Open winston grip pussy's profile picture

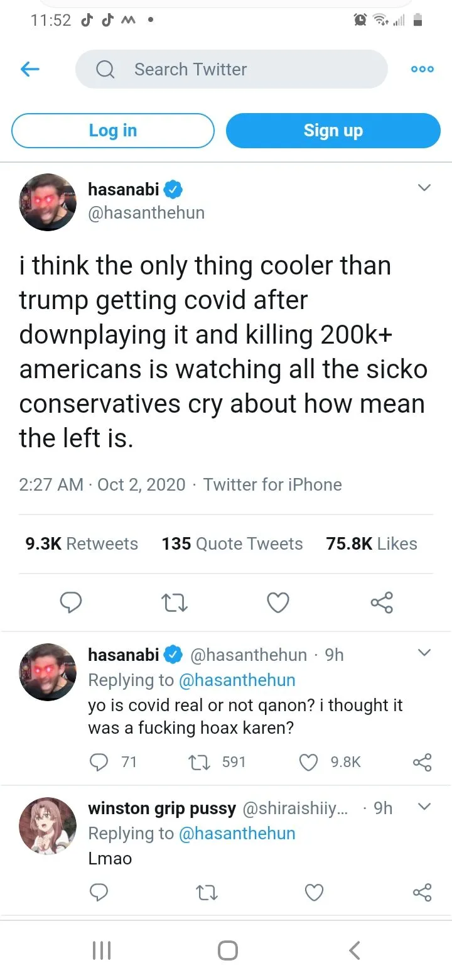[x=48, y=825]
